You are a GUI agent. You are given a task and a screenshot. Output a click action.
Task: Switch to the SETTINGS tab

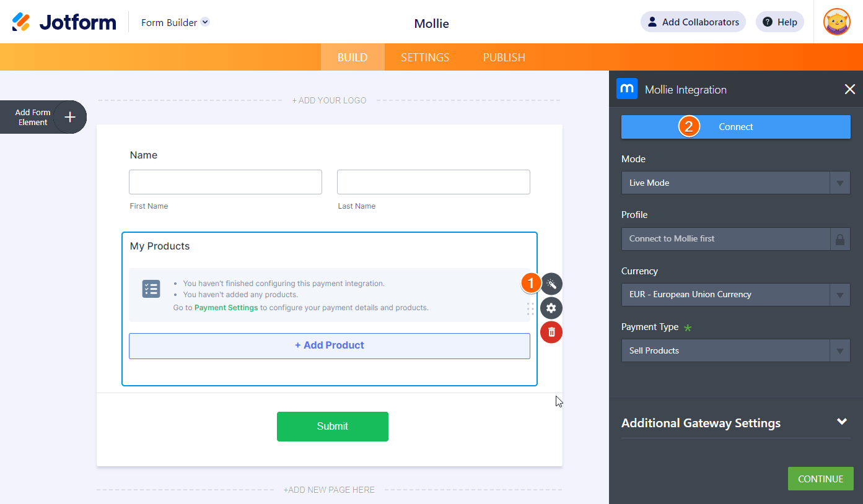pos(425,57)
